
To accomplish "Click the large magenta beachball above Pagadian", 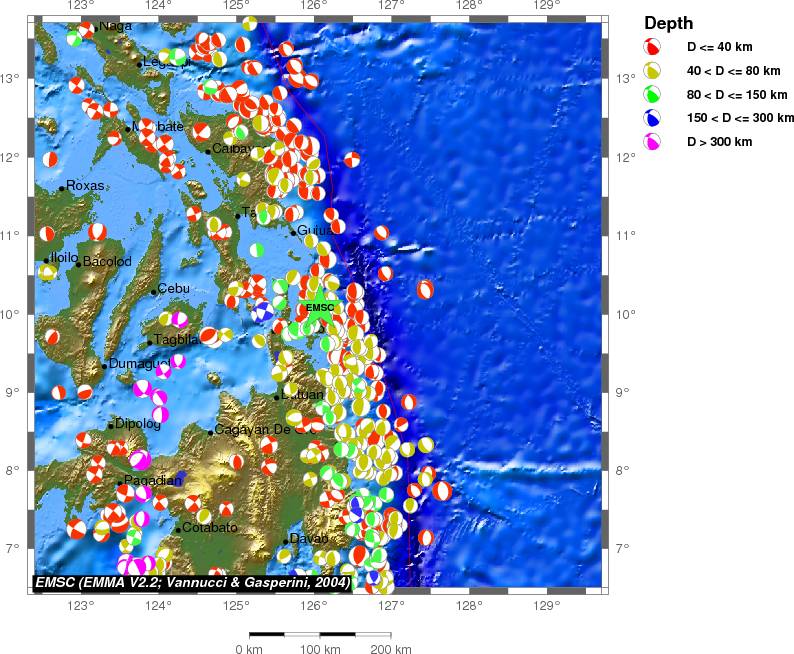I will 139,460.
